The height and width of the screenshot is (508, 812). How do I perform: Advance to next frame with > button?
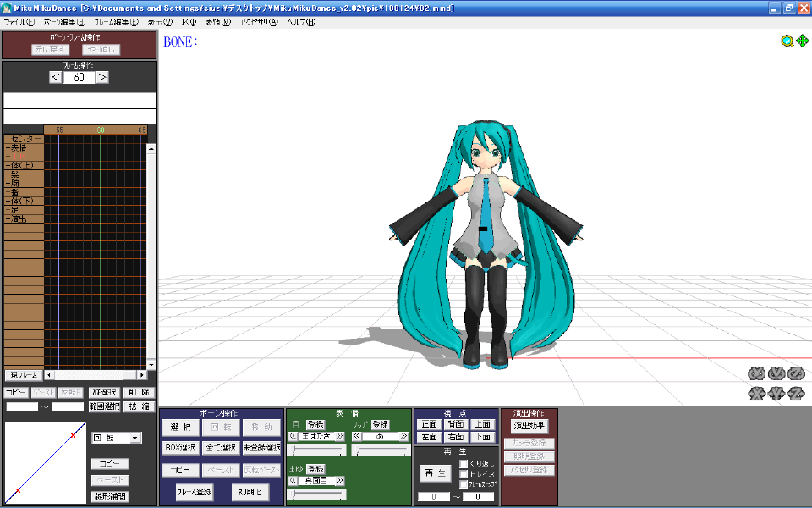pyautogui.click(x=102, y=77)
